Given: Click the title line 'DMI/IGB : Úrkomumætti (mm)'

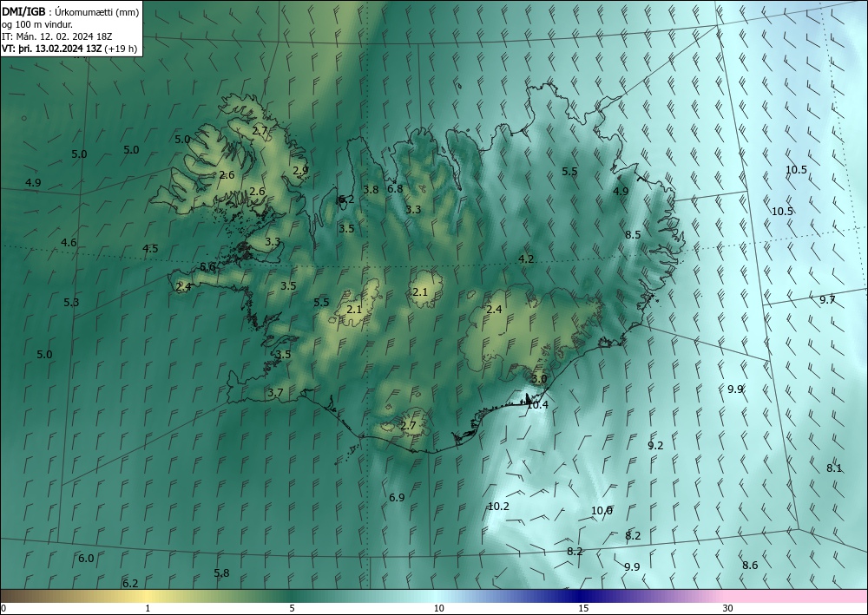Looking at the screenshot, I should click(70, 12).
